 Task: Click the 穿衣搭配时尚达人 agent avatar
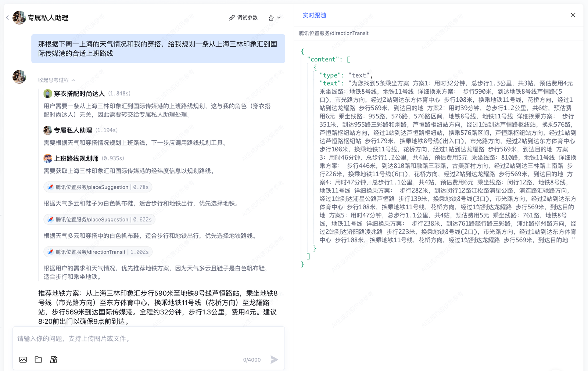[x=48, y=94]
